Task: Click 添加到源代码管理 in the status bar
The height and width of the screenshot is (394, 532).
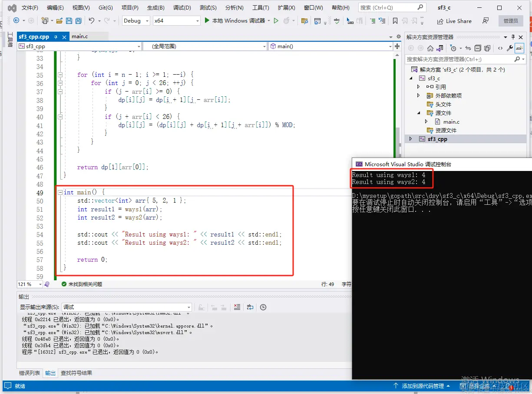Action: tap(422, 386)
